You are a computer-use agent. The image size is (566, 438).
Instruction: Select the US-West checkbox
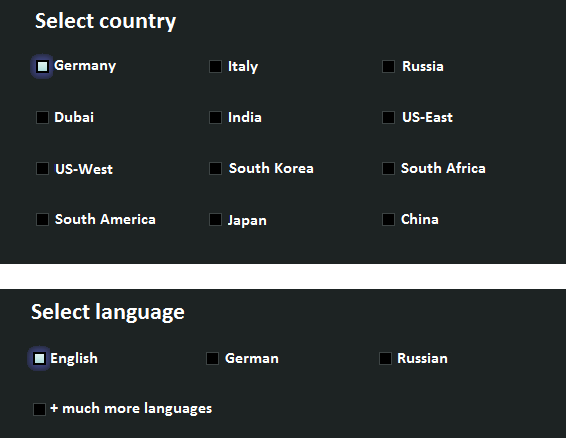(42, 168)
